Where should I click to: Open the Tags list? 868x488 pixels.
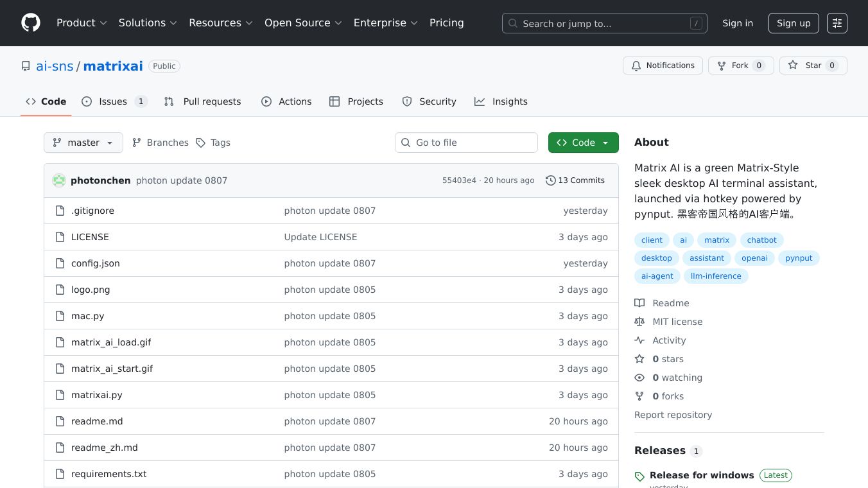213,143
